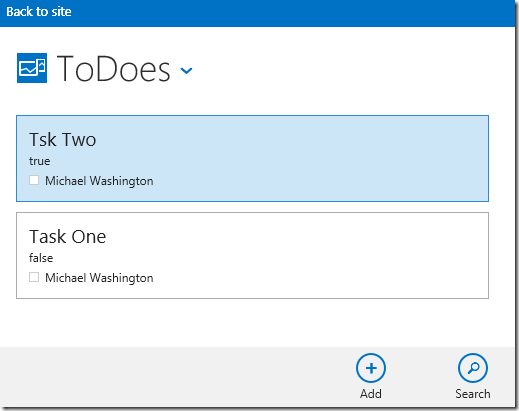The image size is (519, 411).
Task: Open Search with the magnifier icon
Action: point(473,368)
